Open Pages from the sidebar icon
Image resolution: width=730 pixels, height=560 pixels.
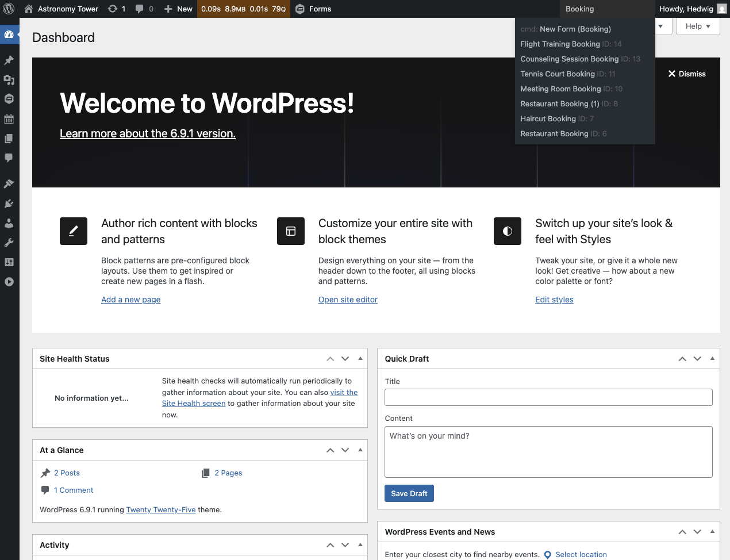[x=9, y=139]
